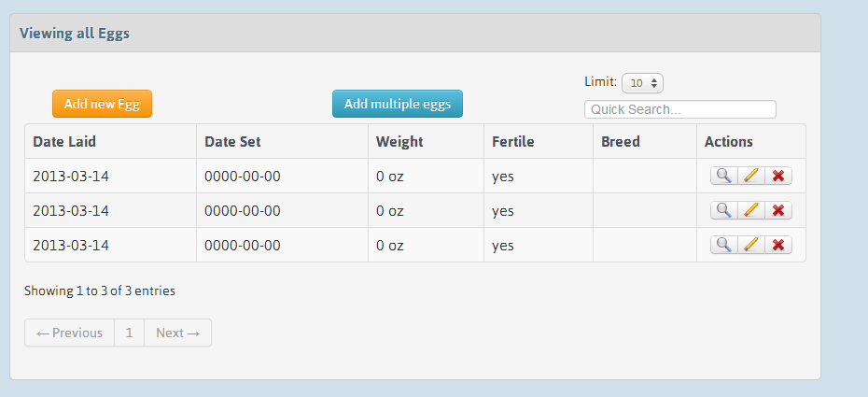Sort by Date Laid column header
The width and height of the screenshot is (868, 397).
coord(64,142)
